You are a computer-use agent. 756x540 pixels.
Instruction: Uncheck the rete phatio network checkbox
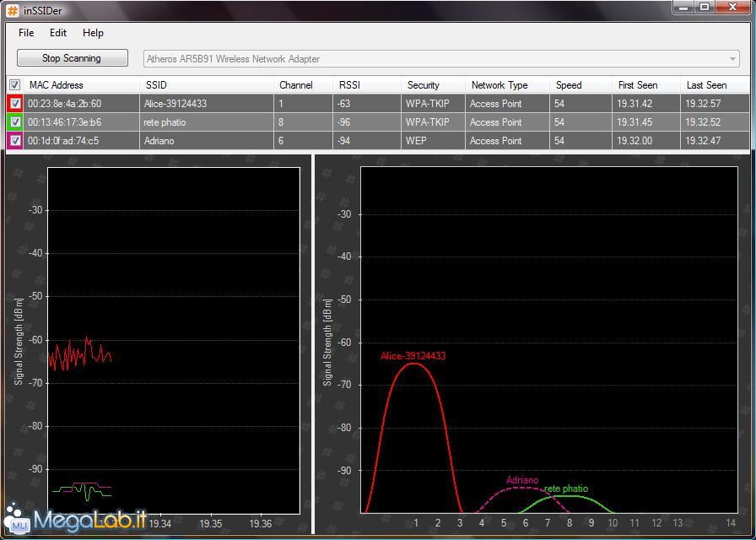click(15, 122)
